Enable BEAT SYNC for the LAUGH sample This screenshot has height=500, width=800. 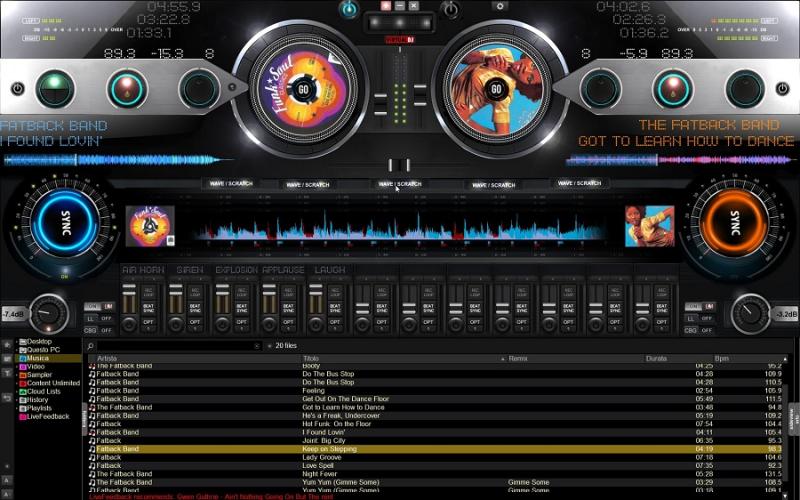(335, 308)
